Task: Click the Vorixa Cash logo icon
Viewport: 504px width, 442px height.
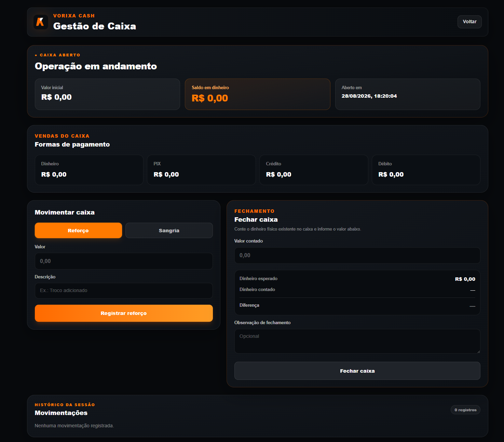Action: (41, 22)
